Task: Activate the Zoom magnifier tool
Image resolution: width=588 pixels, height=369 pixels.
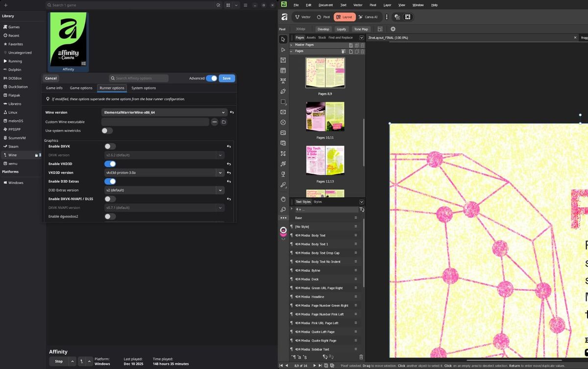Action: [x=283, y=209]
